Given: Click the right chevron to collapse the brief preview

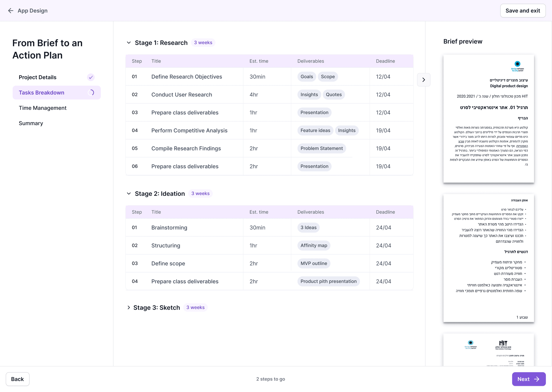Looking at the screenshot, I should pos(423,80).
